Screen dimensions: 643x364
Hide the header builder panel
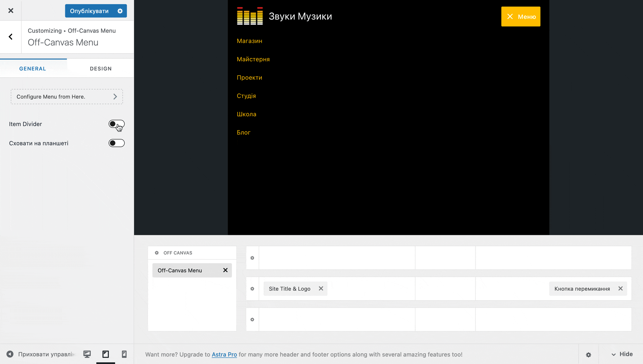(x=622, y=354)
